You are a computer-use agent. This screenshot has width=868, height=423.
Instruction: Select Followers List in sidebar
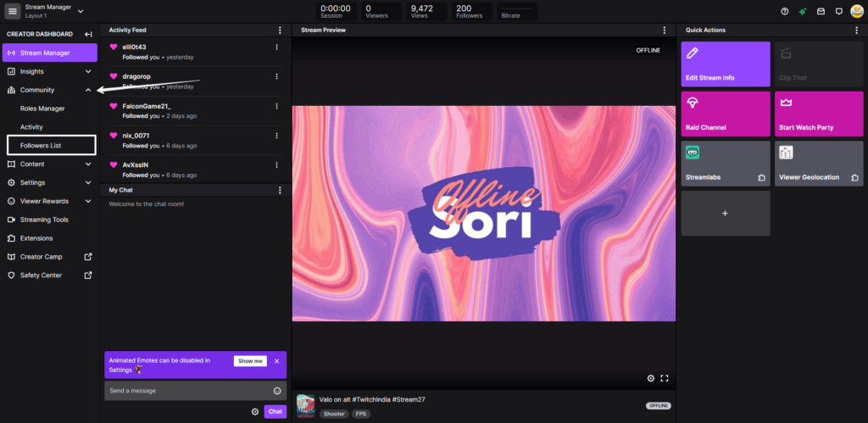pyautogui.click(x=41, y=146)
